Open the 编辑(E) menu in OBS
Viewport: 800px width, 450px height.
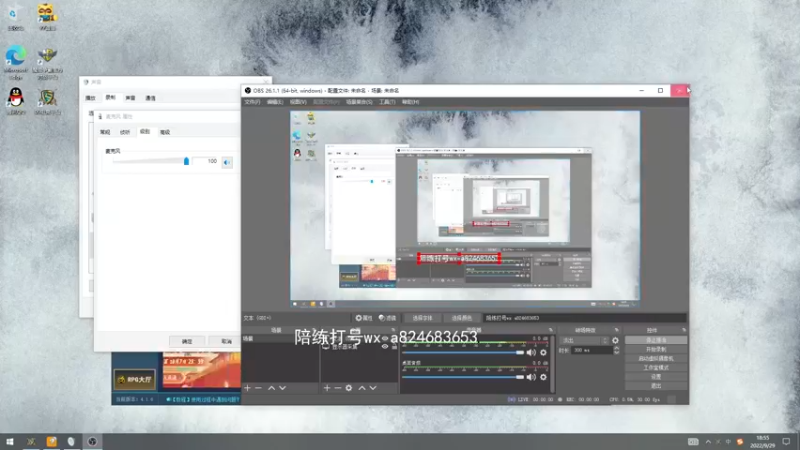274,102
